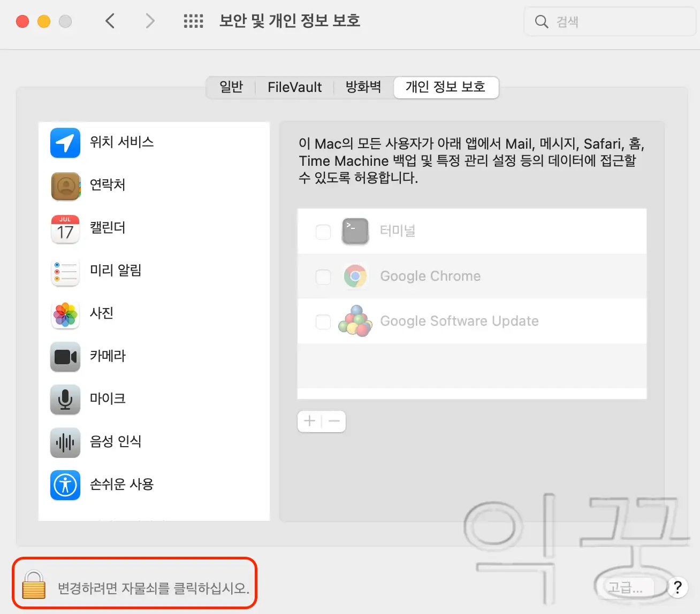The image size is (700, 614).
Task: Open the 연락처 contacts privacy settings
Action: 65,186
